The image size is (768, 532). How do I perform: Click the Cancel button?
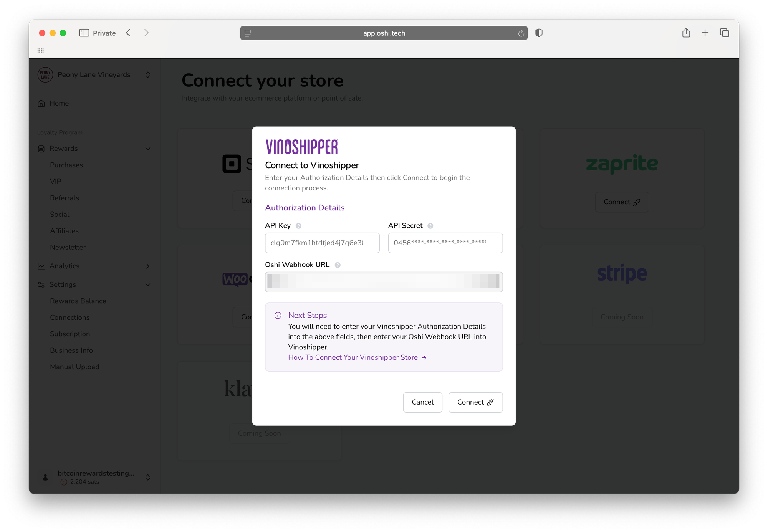[x=422, y=402]
